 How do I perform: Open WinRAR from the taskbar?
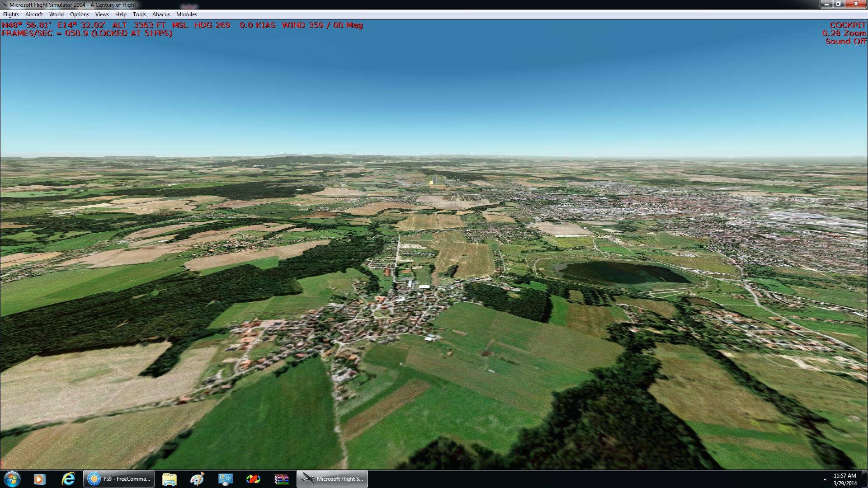(281, 479)
